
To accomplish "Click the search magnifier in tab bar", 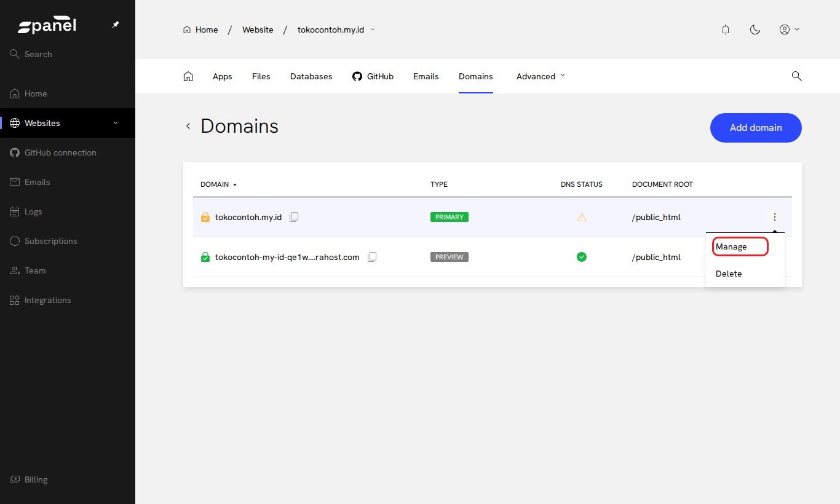I will [x=796, y=76].
